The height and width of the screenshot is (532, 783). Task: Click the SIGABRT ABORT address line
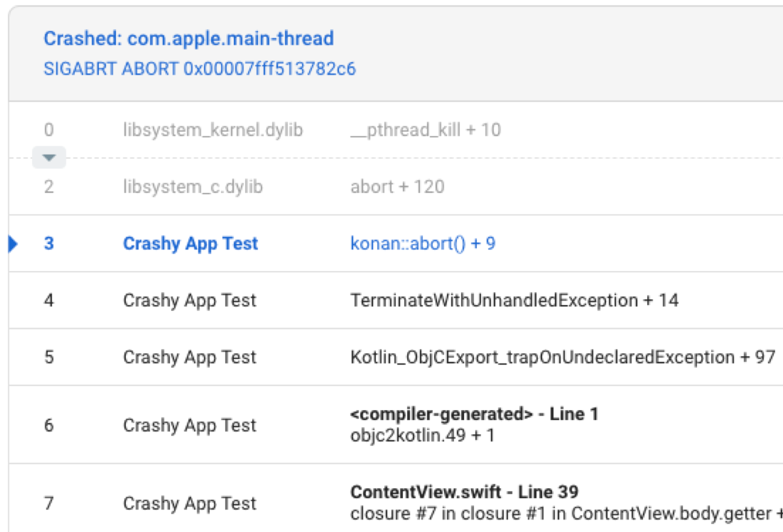(199, 69)
